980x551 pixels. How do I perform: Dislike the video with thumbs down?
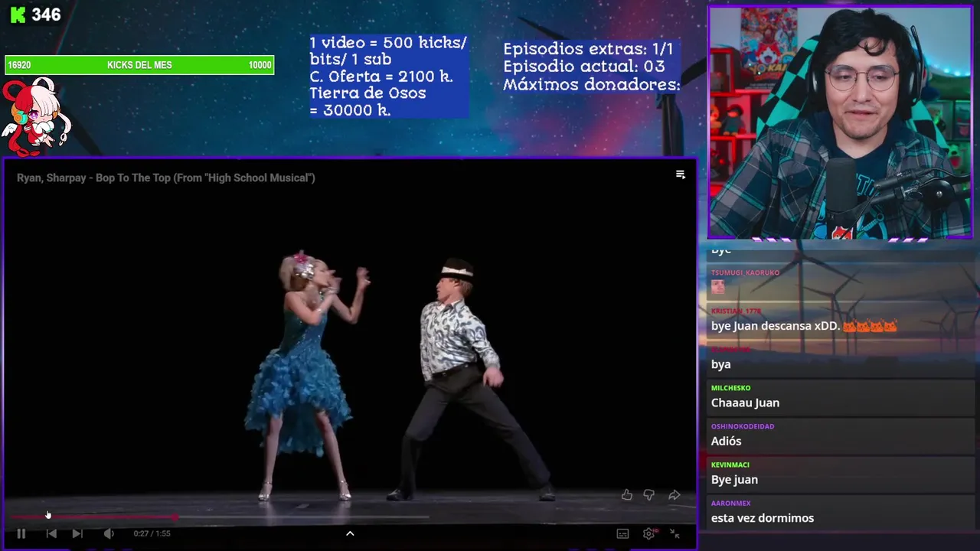click(649, 495)
